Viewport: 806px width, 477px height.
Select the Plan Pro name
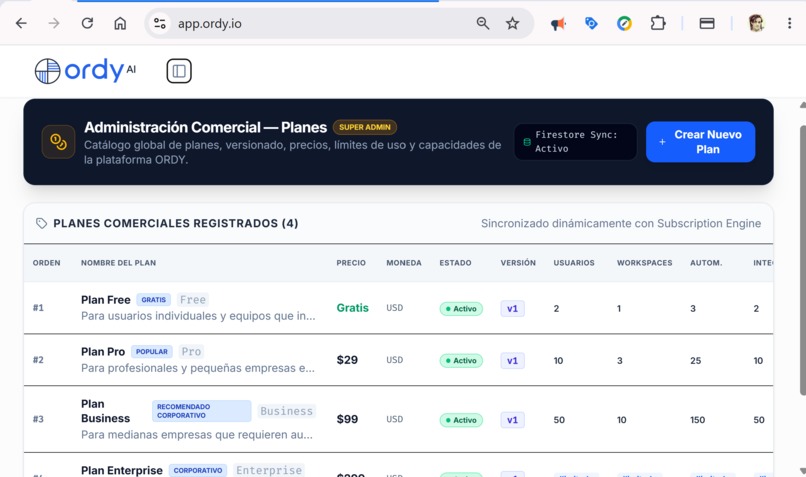pos(103,352)
